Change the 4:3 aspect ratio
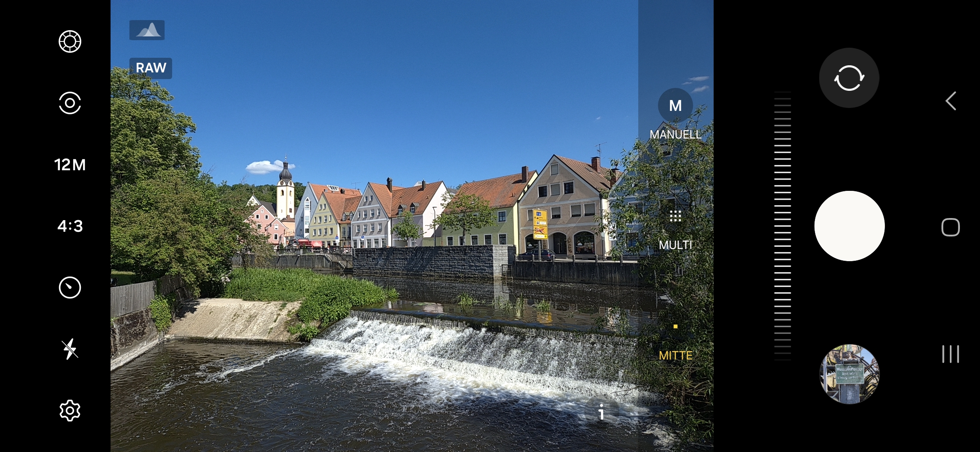Image resolution: width=980 pixels, height=452 pixels. 70,226
